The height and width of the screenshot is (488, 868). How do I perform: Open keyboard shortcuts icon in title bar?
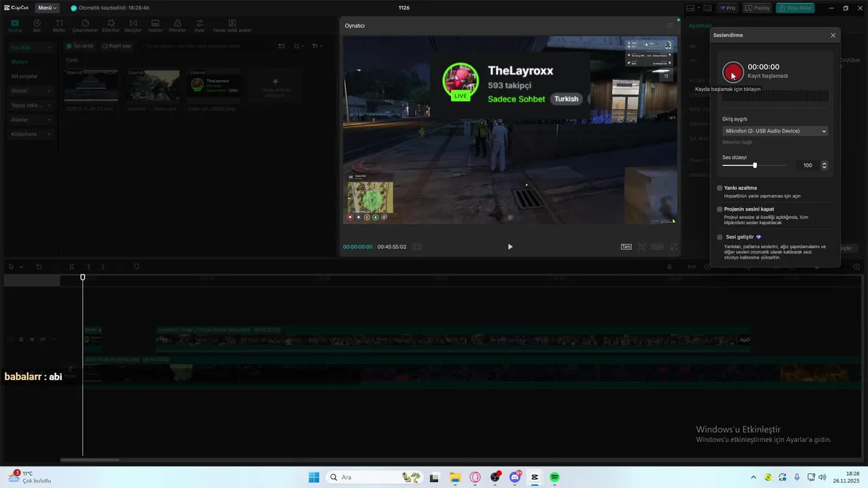click(707, 8)
